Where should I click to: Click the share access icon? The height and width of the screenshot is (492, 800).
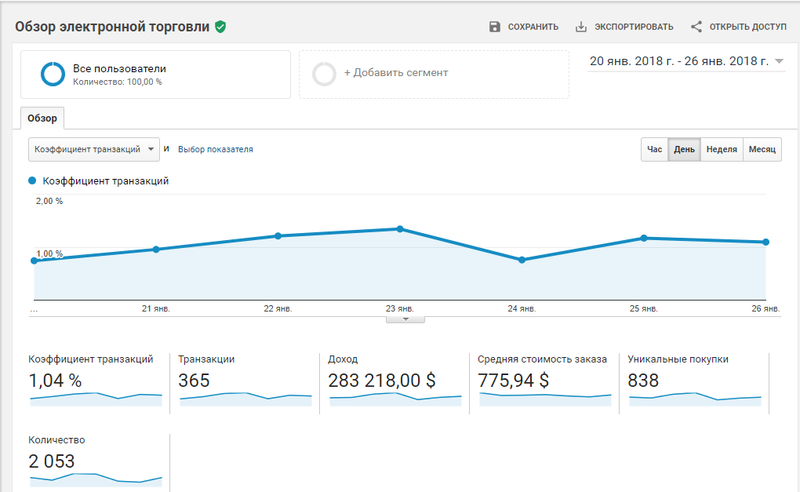coord(696,27)
